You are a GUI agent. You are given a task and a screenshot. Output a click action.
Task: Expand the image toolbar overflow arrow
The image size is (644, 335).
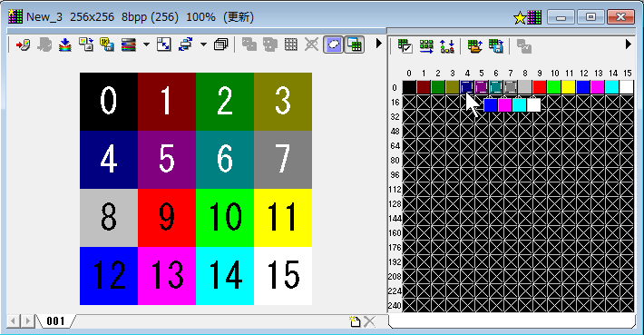pyautogui.click(x=378, y=44)
